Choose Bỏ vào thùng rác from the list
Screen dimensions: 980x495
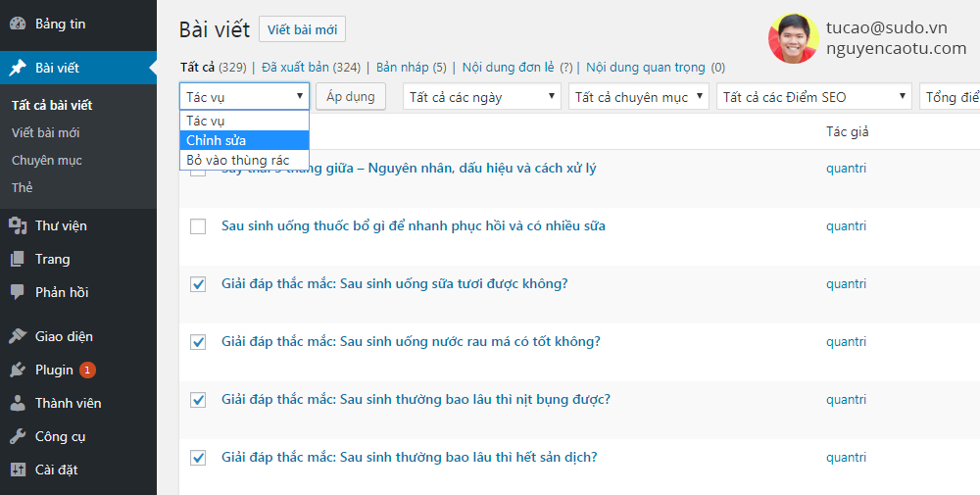point(244,160)
